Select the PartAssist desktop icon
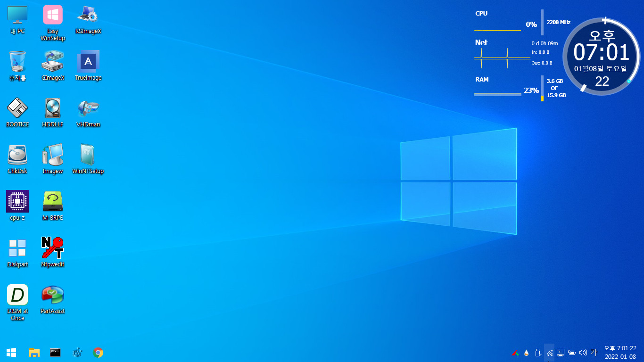644x362 pixels. (x=53, y=299)
